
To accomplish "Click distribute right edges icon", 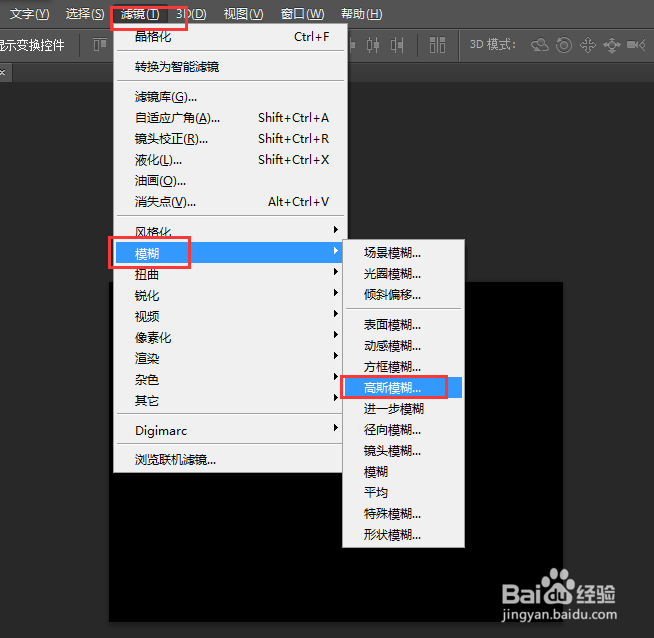I will (x=397, y=45).
